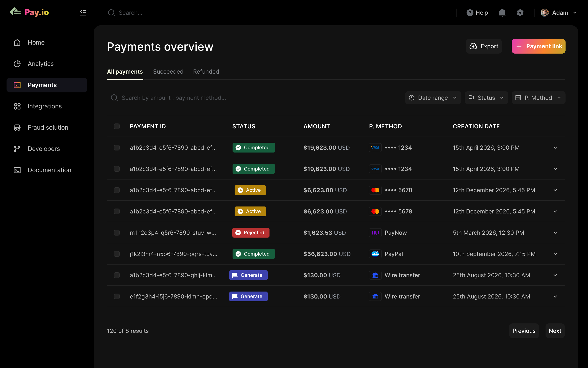This screenshot has width=588, height=368.
Task: Check the second $19,623.00 Completed row
Action: tap(117, 169)
